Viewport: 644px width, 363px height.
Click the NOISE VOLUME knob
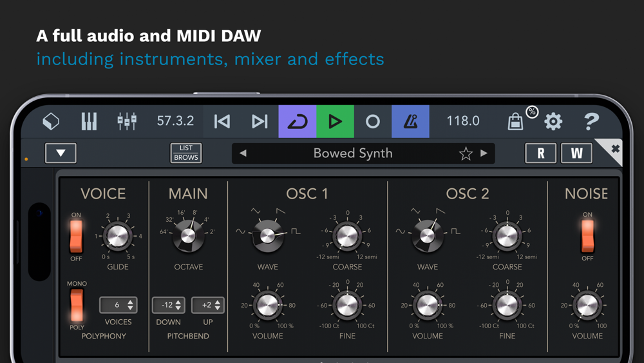pos(587,306)
